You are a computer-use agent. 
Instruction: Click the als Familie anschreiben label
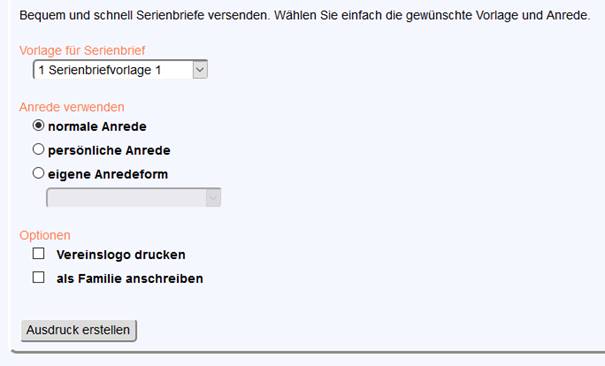tap(130, 278)
